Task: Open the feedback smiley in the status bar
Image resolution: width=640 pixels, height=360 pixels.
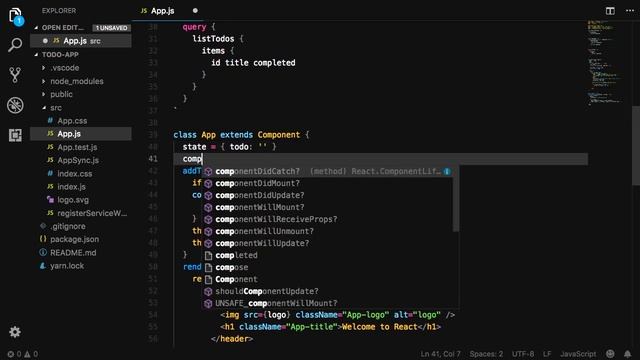Action: [x=610, y=354]
